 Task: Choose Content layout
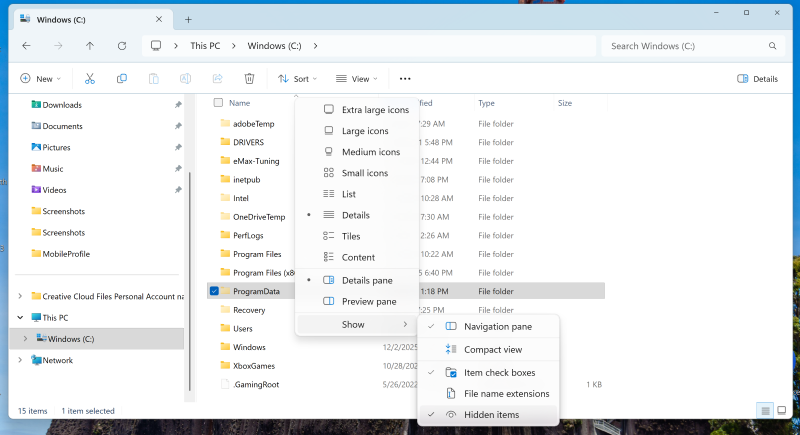coord(357,258)
